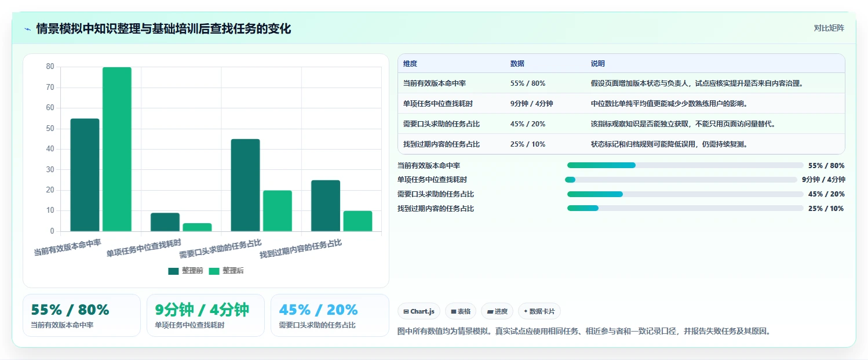
Task: Click the 55% / 80% stat card
Action: pyautogui.click(x=82, y=315)
